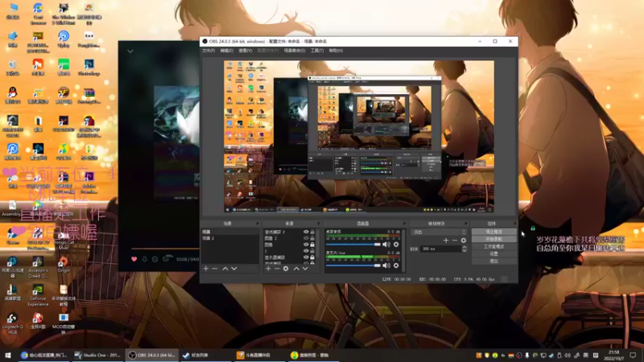Click the Logitech G HUB desktop icon
The width and height of the screenshot is (644, 362).
coord(12,323)
